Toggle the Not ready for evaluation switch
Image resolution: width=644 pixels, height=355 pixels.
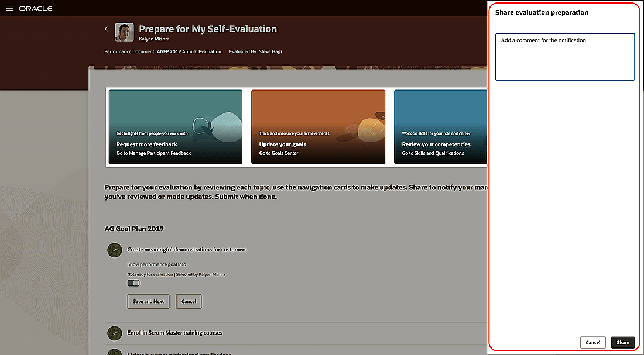tap(133, 282)
